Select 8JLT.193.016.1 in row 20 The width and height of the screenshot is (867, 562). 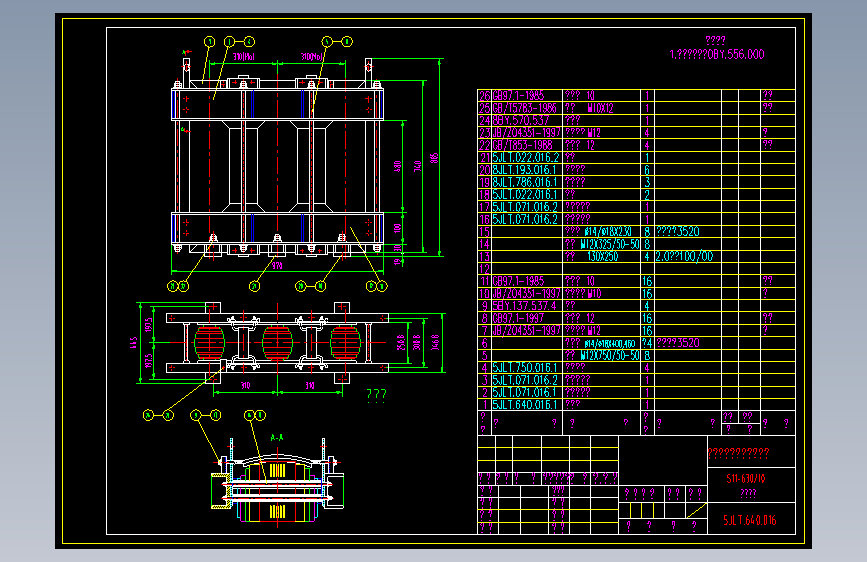click(x=525, y=170)
